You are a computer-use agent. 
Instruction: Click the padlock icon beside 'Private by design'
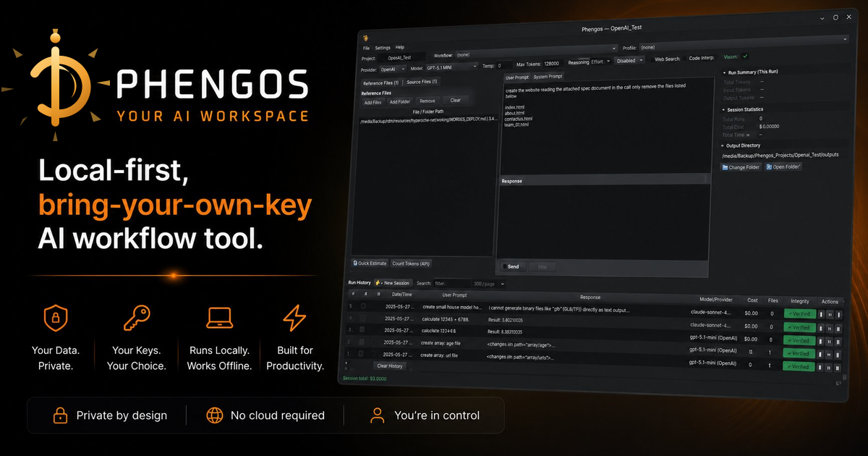coord(59,415)
